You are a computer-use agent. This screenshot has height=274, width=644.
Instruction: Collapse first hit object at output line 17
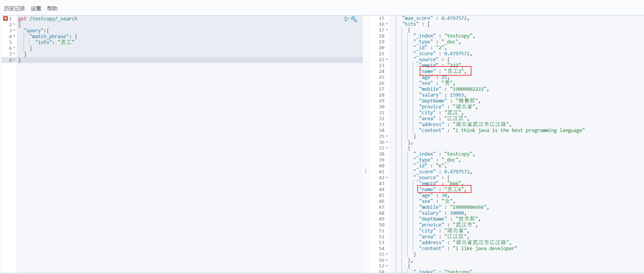tap(387, 30)
